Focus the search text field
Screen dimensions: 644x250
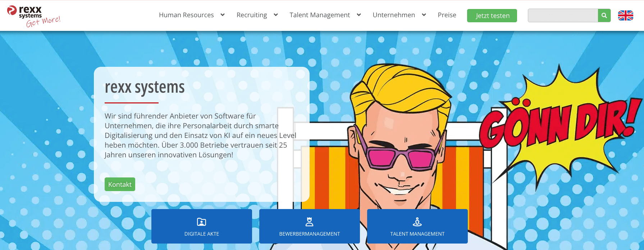point(563,15)
